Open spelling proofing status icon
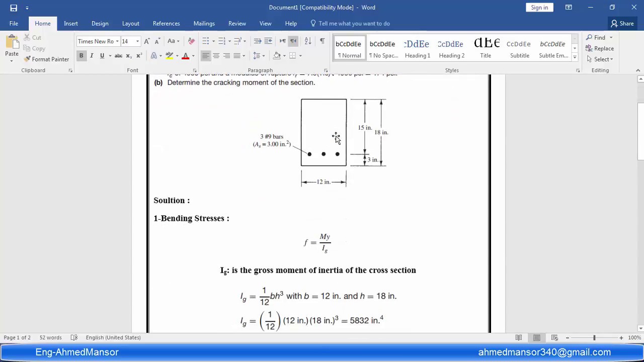The width and height of the screenshot is (644, 362). (74, 338)
